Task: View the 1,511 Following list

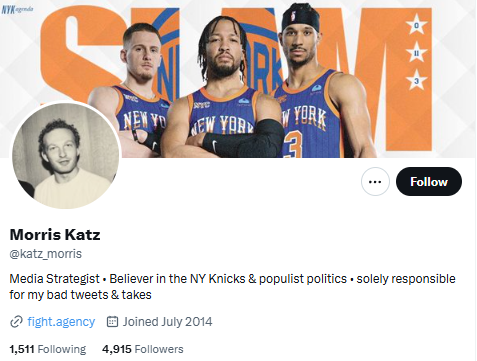Action: 48,349
